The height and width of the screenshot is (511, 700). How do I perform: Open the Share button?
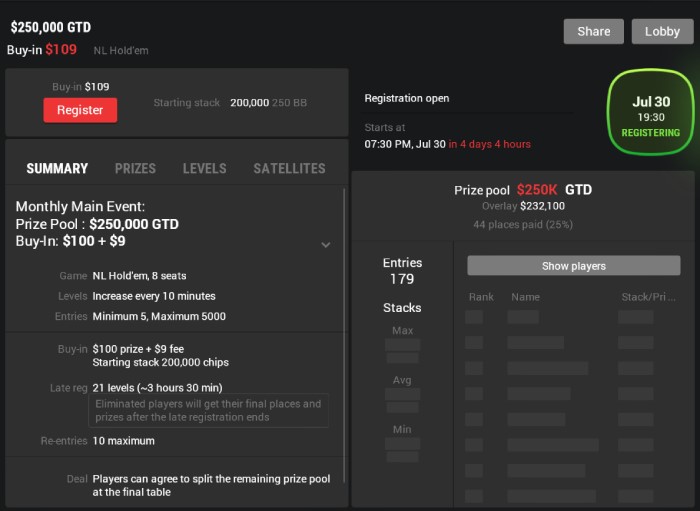click(593, 31)
